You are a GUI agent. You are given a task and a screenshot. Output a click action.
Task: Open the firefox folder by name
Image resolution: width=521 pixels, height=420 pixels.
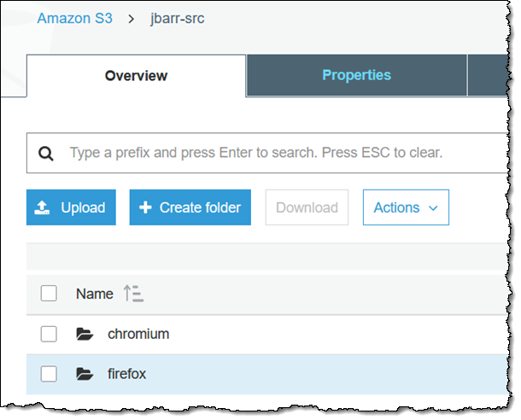click(x=127, y=374)
